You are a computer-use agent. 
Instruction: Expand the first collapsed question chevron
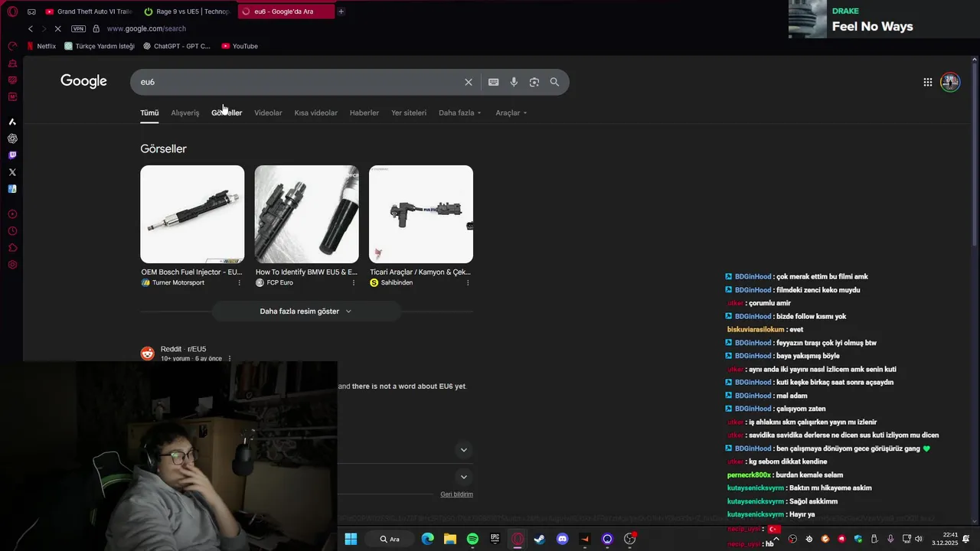tap(463, 450)
